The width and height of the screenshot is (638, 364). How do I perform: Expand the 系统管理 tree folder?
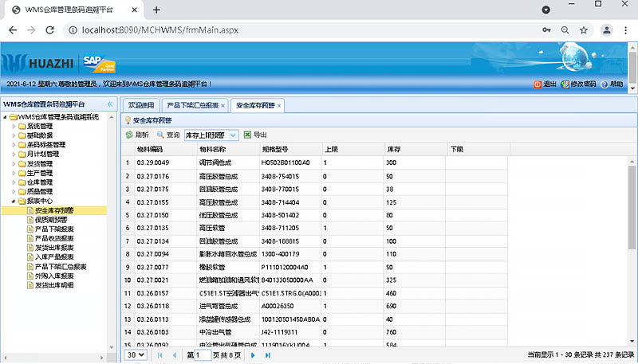[x=14, y=126]
